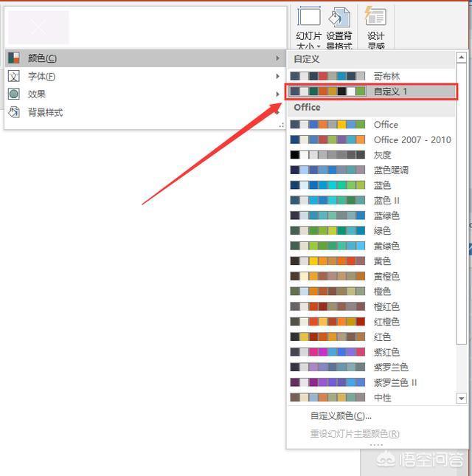Image resolution: width=472 pixels, height=476 pixels.
Task: Click the Effects (效果) menu icon
Action: [x=14, y=94]
